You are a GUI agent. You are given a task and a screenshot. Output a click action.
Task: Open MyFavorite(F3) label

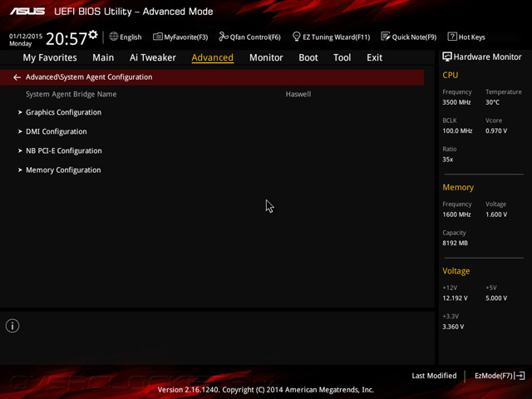[x=186, y=37]
